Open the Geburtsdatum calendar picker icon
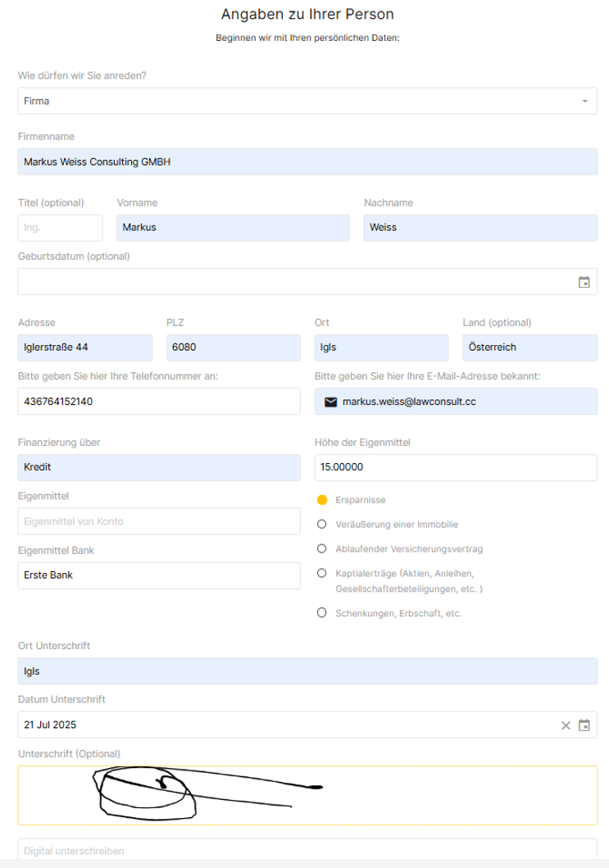The image size is (609, 868). pos(584,282)
